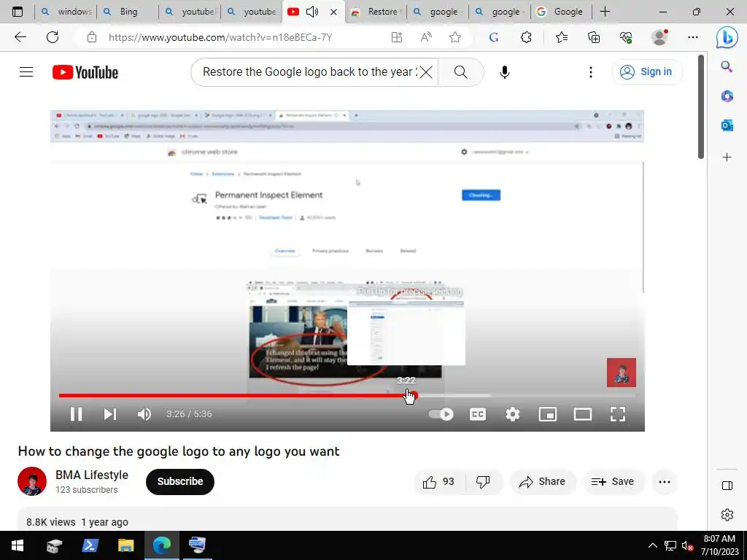Open Edge Collections
747x560 pixels.
pos(594,37)
